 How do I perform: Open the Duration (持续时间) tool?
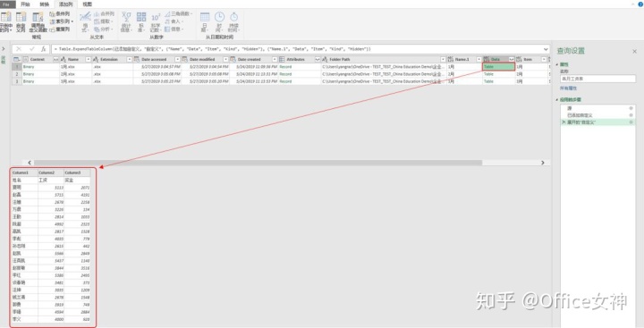pos(233,21)
